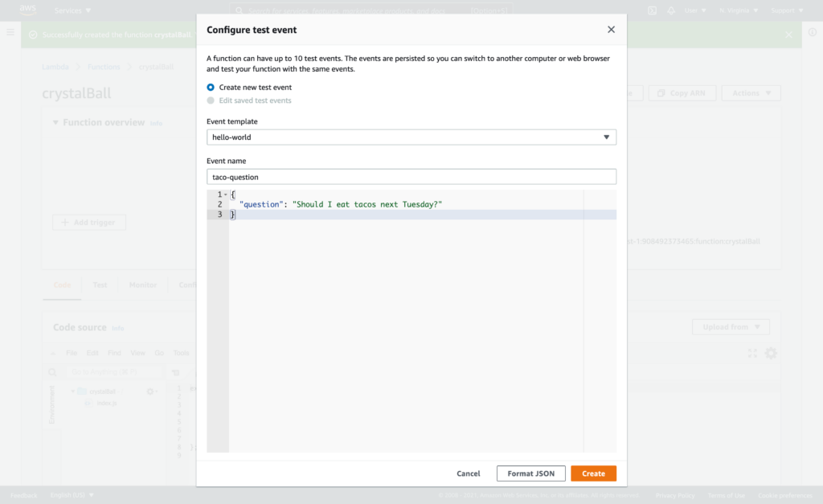Click the Format JSON button
Screen dimensions: 823x504
(530, 473)
